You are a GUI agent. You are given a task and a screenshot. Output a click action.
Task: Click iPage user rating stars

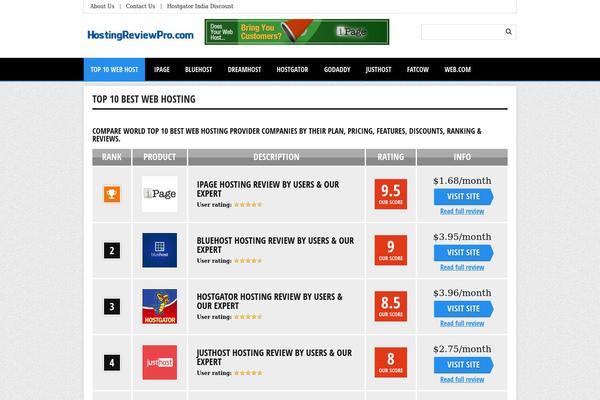pos(248,205)
